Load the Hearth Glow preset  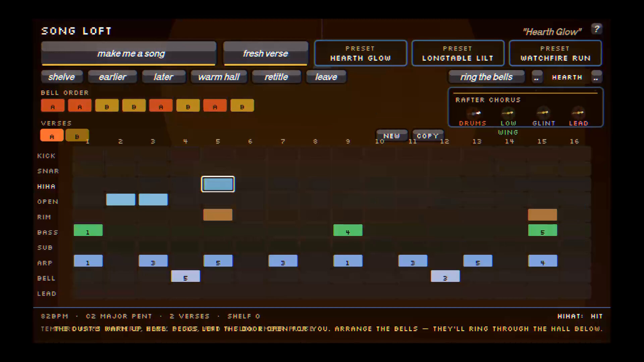(361, 53)
